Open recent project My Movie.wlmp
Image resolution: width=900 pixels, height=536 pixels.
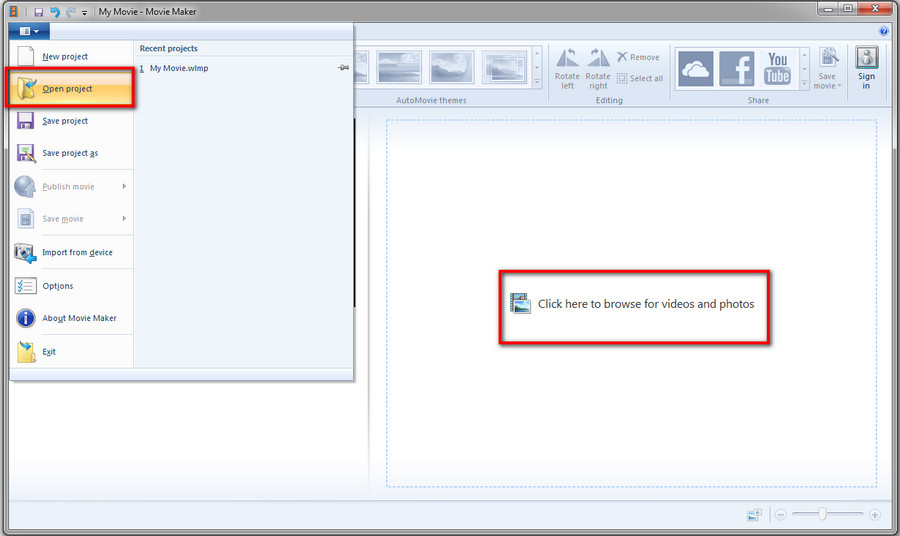243,68
